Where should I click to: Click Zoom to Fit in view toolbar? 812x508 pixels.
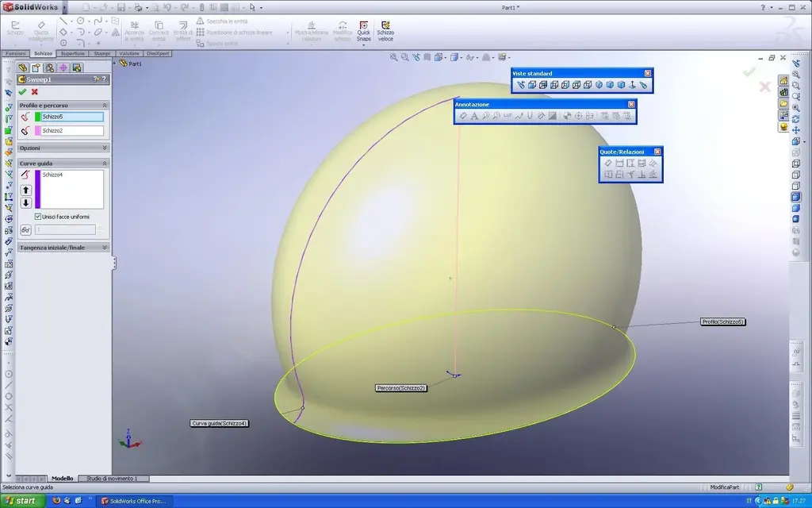(394, 57)
